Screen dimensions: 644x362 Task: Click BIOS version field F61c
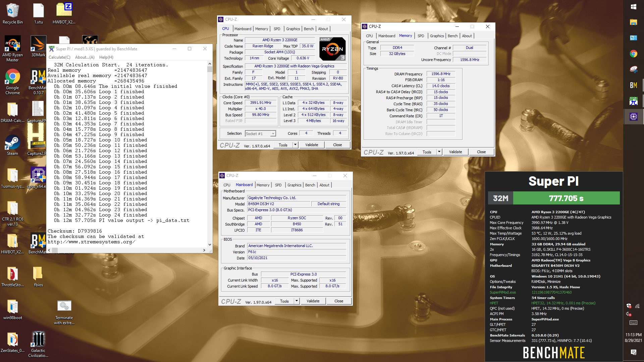[x=297, y=252]
